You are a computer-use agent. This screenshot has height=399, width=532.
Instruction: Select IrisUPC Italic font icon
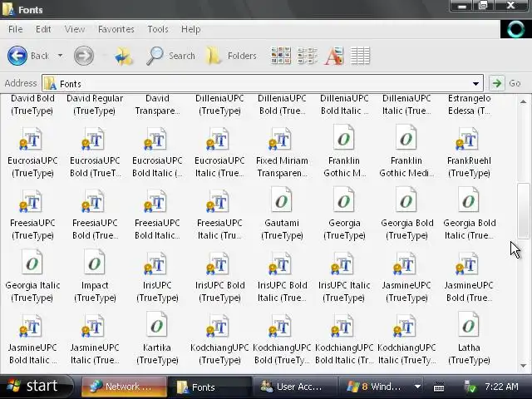click(x=342, y=264)
